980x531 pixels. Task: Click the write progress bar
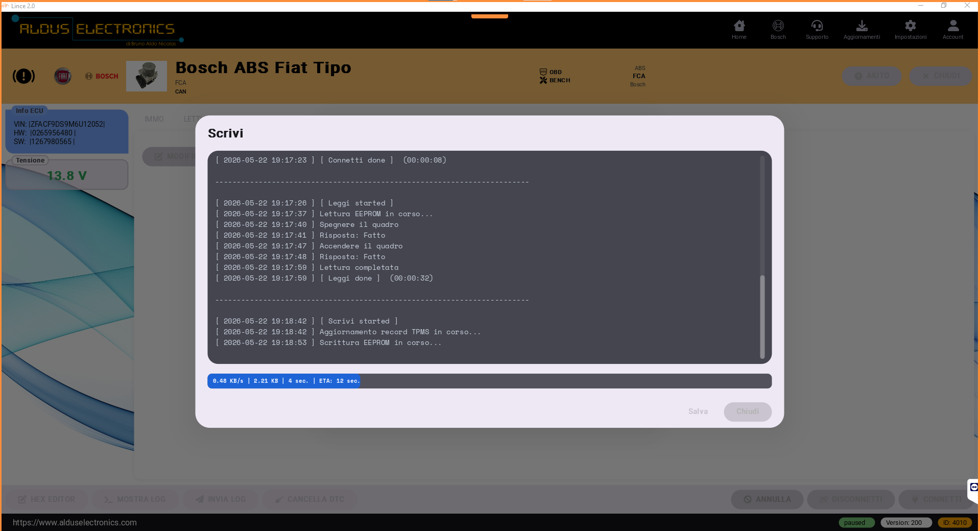(489, 381)
